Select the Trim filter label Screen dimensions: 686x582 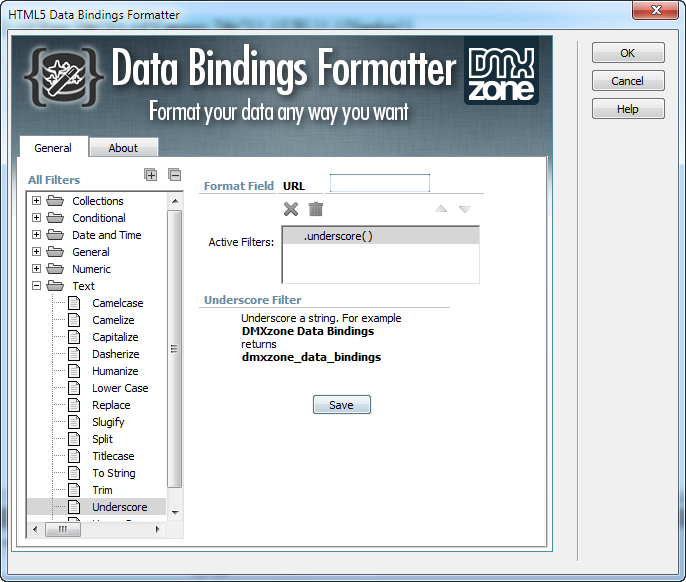coord(102,490)
